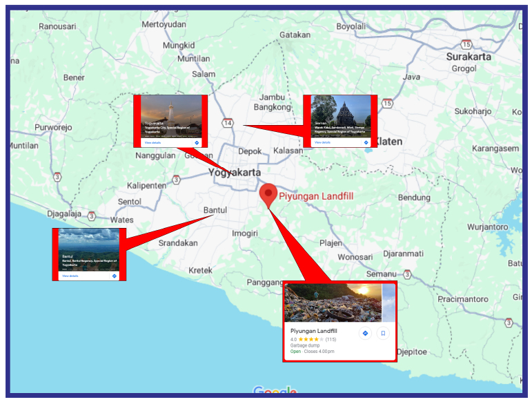Image resolution: width=532 pixels, height=402 pixels.
Task: Select the Nanggulan label
Action: pyautogui.click(x=155, y=156)
